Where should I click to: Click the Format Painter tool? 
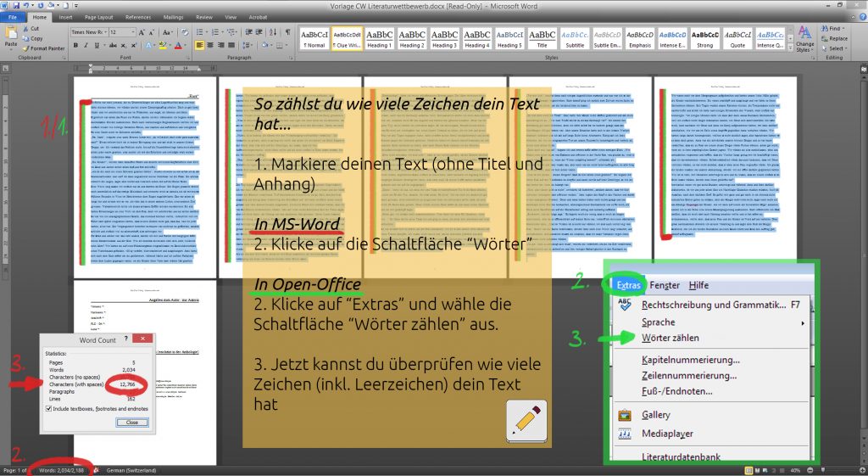click(45, 48)
